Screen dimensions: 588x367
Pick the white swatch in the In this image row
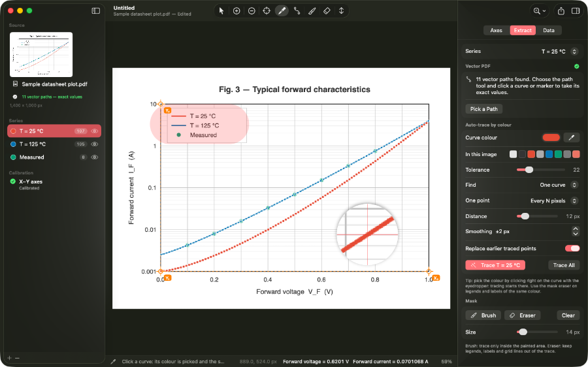[x=513, y=154]
